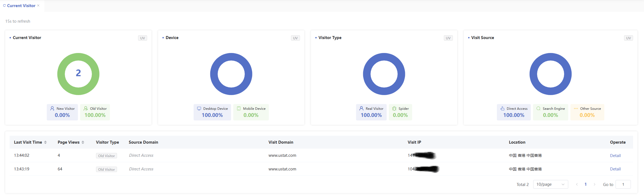The image size is (644, 195).
Task: Click the Desktop Device monitor icon
Action: coord(199,108)
